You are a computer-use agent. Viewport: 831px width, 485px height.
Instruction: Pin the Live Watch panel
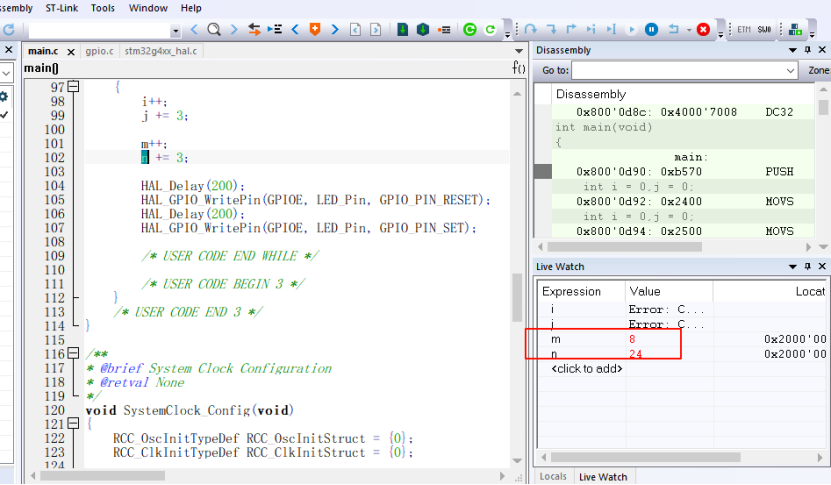tap(808, 266)
